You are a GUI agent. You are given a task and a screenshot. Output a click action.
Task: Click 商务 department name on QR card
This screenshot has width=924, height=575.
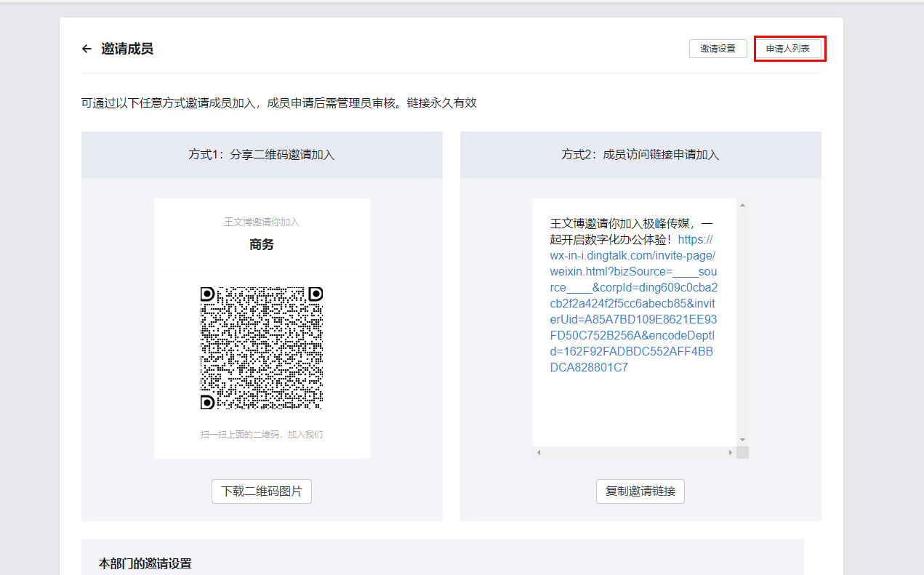[262, 245]
